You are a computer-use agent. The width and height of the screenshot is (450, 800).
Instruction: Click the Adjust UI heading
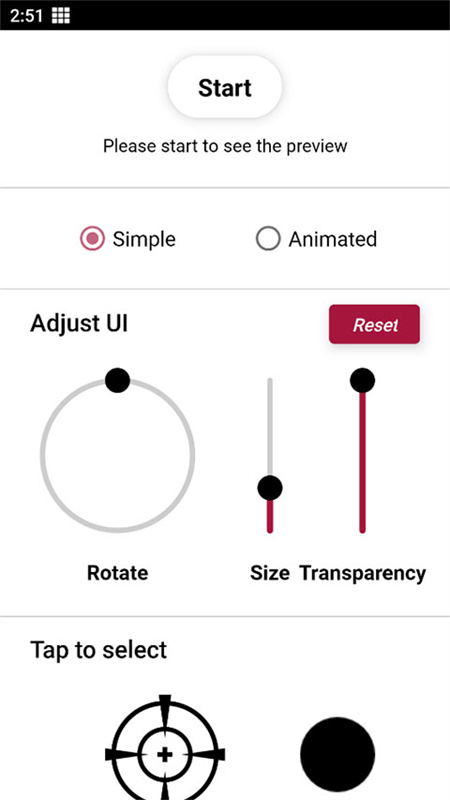pyautogui.click(x=79, y=323)
